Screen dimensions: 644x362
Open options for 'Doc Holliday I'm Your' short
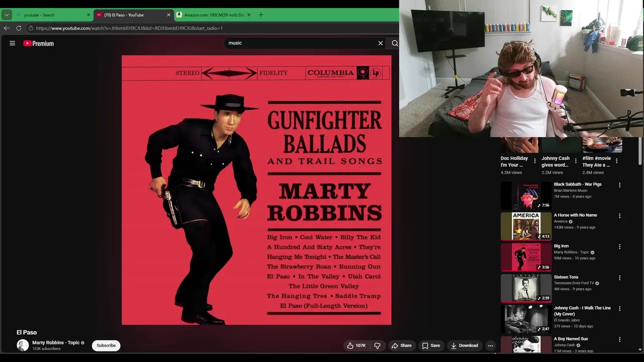tap(535, 161)
